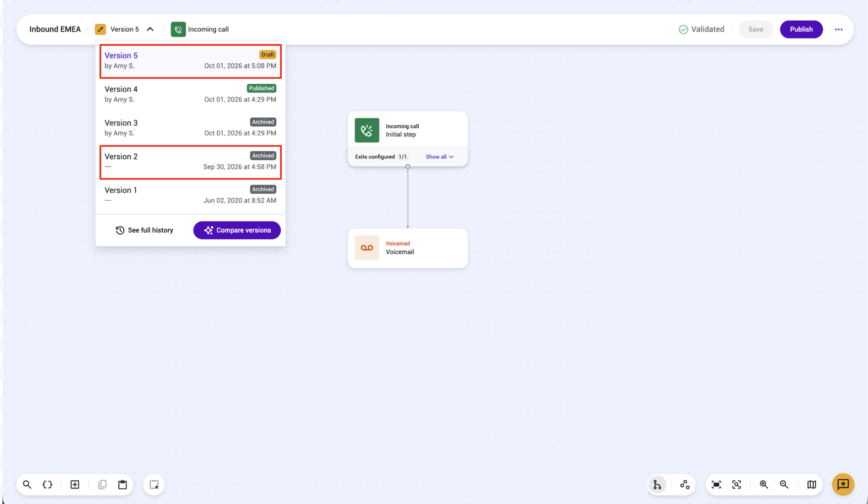Click the exit connector dot under Incoming call

click(x=407, y=167)
